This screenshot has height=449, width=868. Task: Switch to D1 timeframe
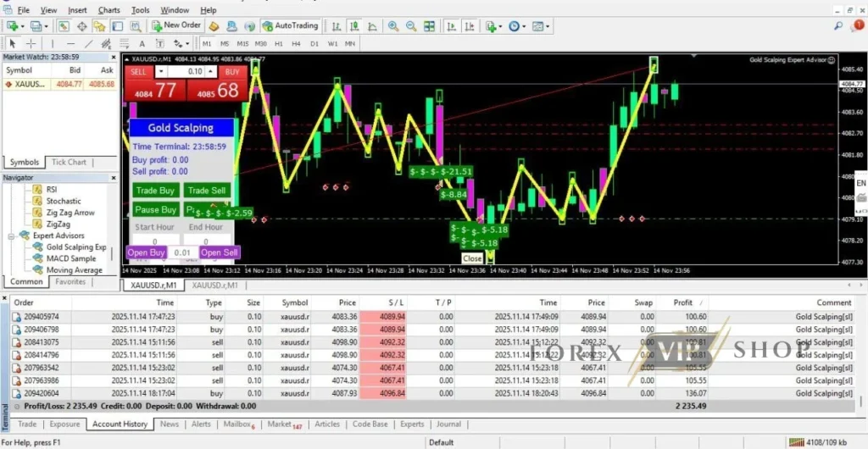click(x=314, y=44)
